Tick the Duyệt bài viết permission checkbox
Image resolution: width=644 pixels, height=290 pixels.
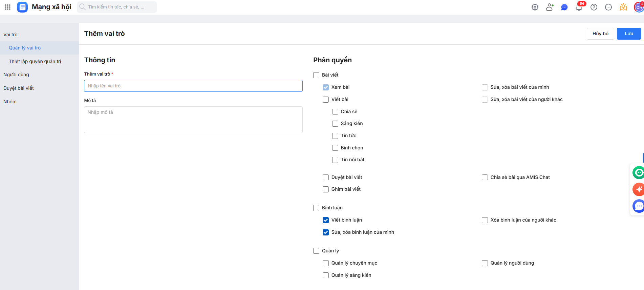(x=326, y=178)
